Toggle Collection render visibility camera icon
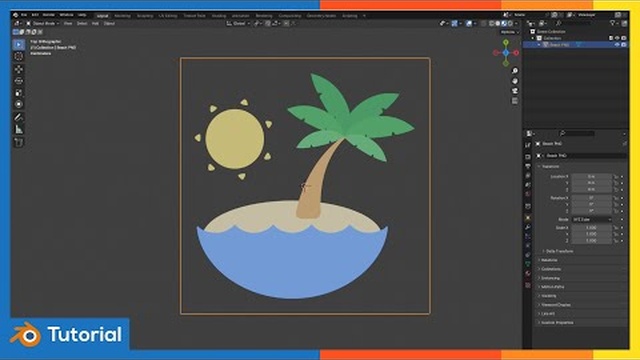 (624, 38)
